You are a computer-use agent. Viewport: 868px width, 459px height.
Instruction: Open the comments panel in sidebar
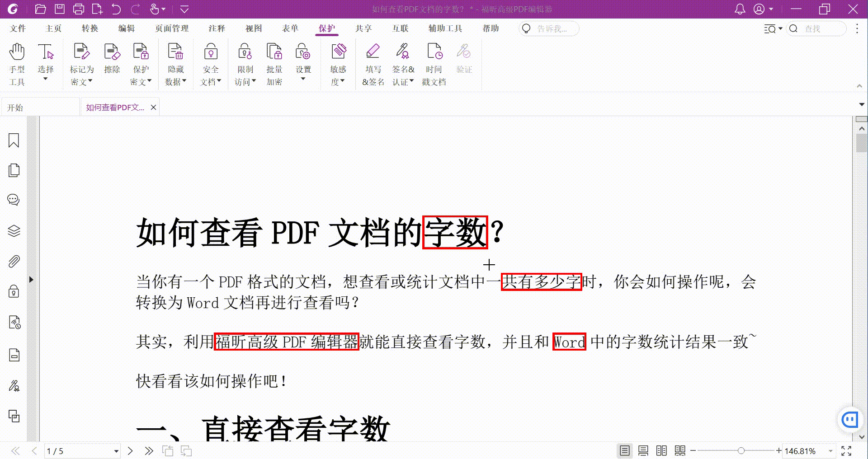[14, 200]
